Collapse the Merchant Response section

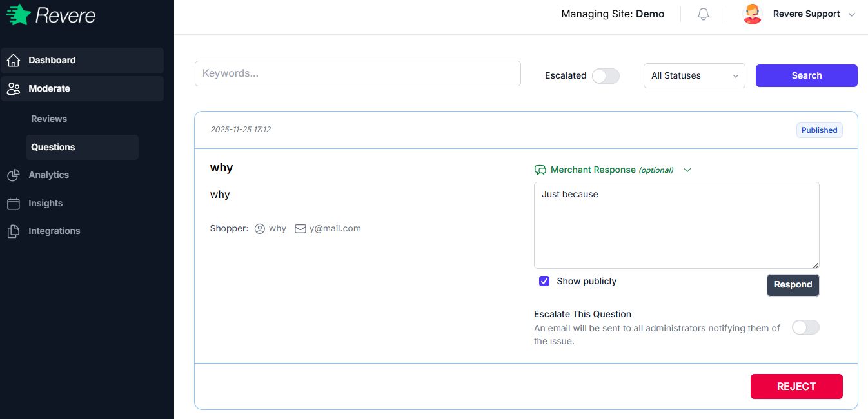(x=687, y=170)
